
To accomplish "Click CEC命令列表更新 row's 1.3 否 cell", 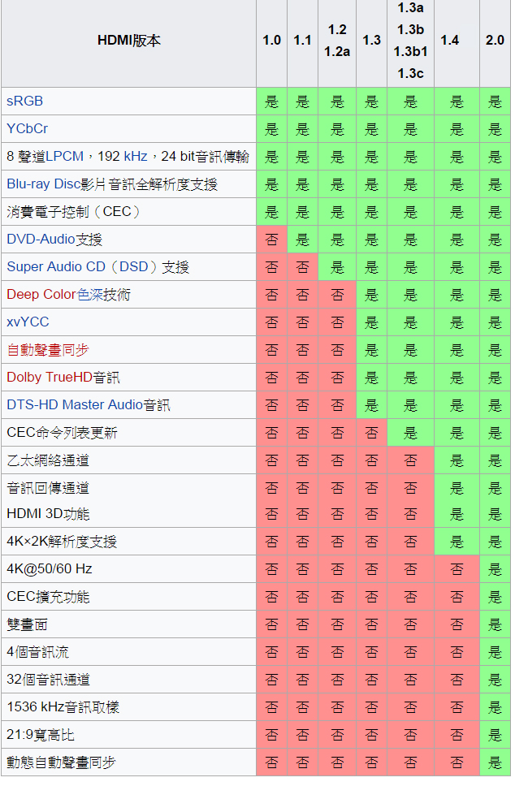I will coord(371,433).
